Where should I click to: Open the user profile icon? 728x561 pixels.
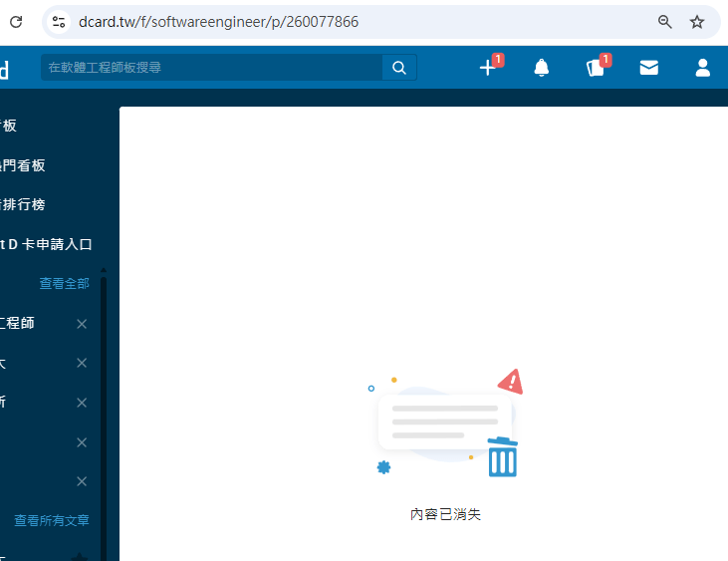(703, 68)
